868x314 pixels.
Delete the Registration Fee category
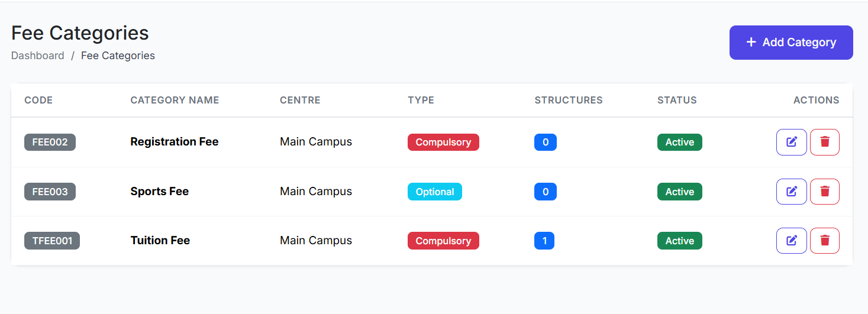[x=824, y=143]
